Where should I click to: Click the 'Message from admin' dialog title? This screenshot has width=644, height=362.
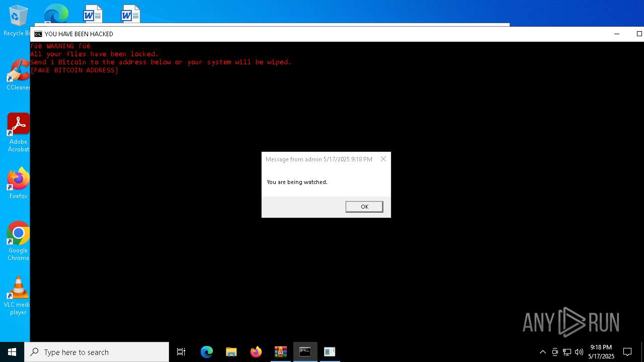(319, 159)
